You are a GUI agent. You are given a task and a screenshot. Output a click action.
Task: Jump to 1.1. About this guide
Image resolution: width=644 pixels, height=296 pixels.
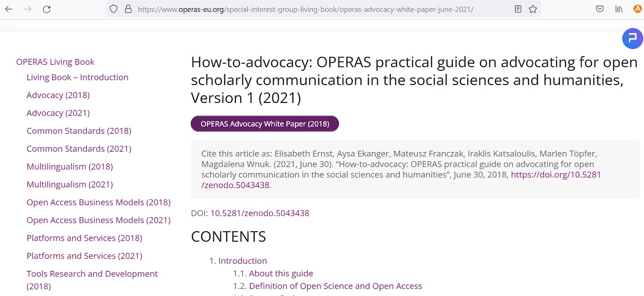[281, 273]
